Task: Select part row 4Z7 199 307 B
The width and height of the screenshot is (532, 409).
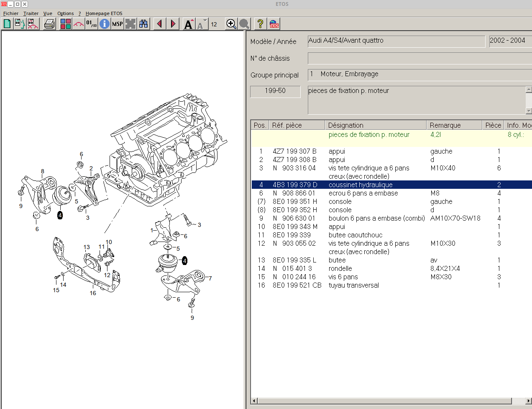Action: click(391, 151)
